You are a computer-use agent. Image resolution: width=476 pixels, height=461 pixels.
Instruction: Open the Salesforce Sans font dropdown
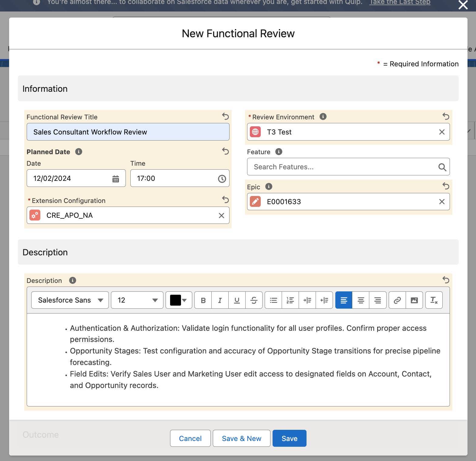[x=70, y=300]
